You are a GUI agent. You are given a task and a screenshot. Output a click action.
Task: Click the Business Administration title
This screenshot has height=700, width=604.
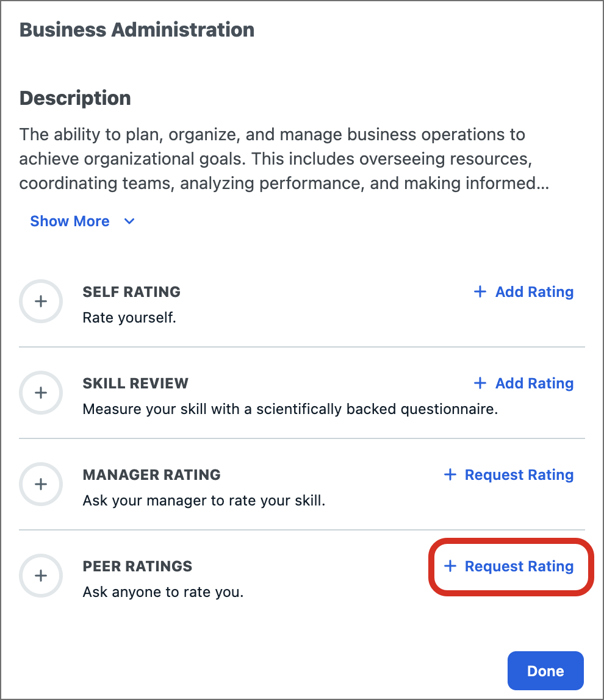coord(137,30)
